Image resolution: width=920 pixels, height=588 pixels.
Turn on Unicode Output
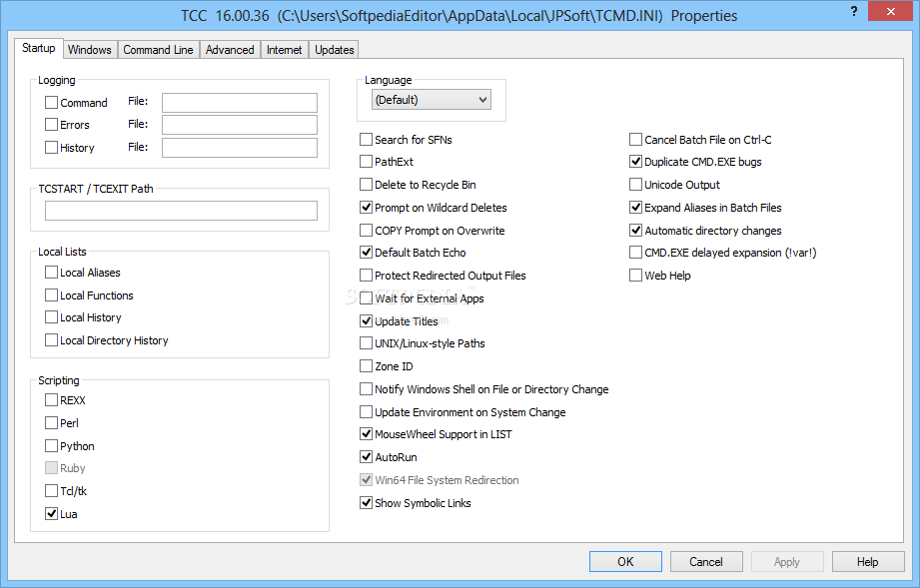click(x=636, y=185)
